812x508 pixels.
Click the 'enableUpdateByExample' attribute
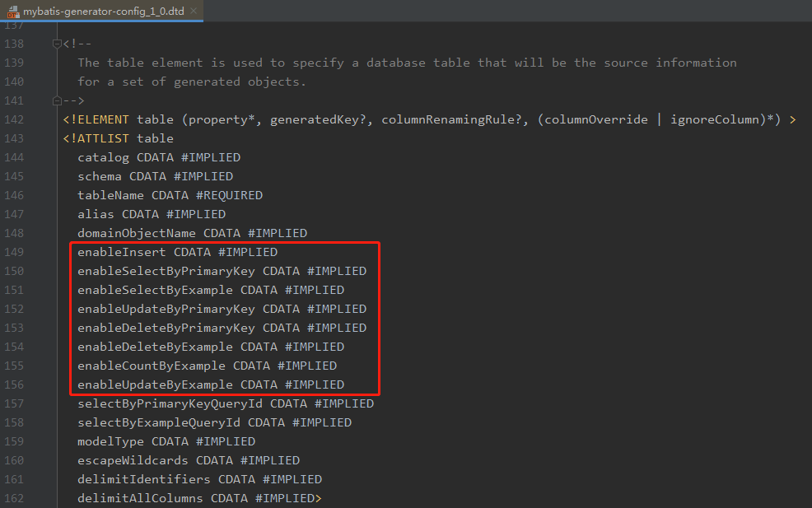coord(156,384)
